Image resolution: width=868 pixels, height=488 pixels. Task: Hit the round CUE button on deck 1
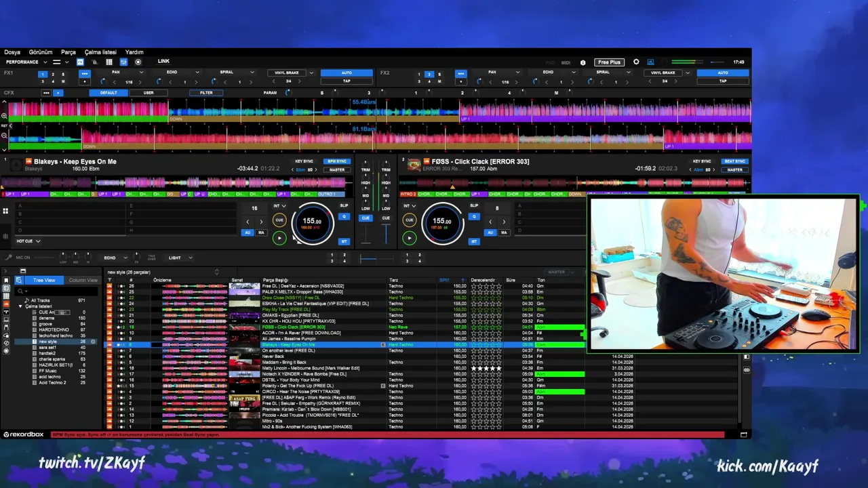pos(279,220)
